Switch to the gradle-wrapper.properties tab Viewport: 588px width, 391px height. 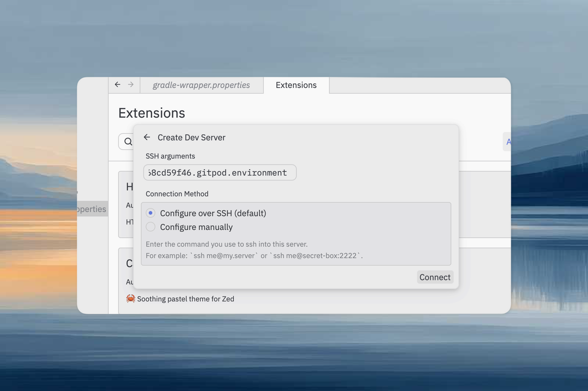201,85
